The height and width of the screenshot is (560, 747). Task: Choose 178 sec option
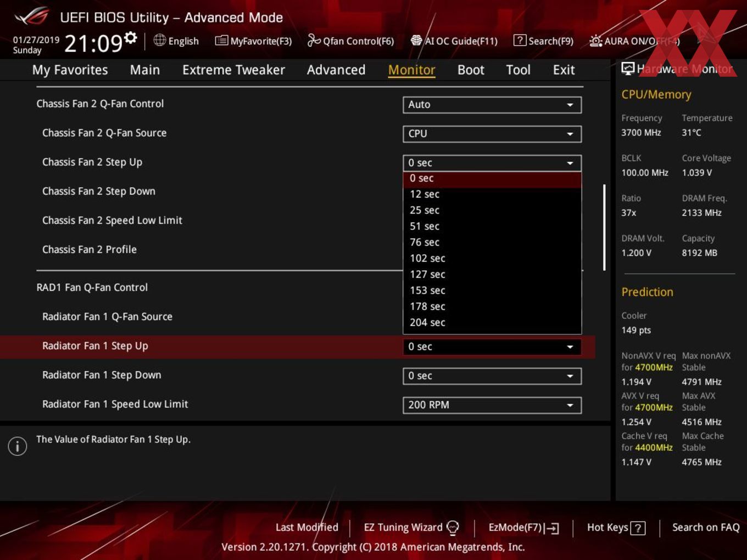[492, 306]
